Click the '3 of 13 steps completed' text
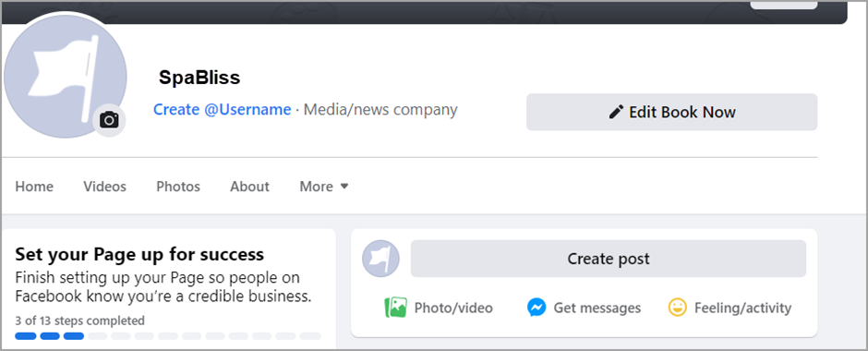Screen dimensions: 868x351 pyautogui.click(x=79, y=321)
